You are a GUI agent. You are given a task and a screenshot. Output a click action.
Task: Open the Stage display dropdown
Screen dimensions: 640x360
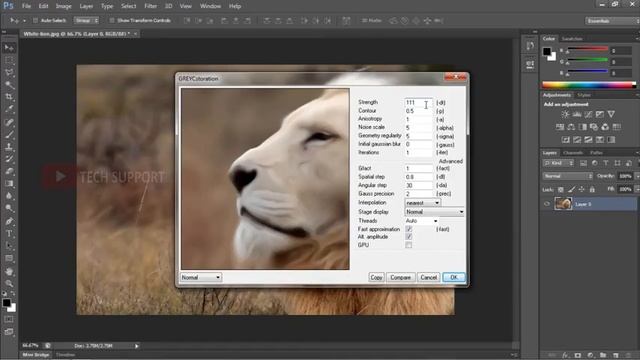[434, 212]
